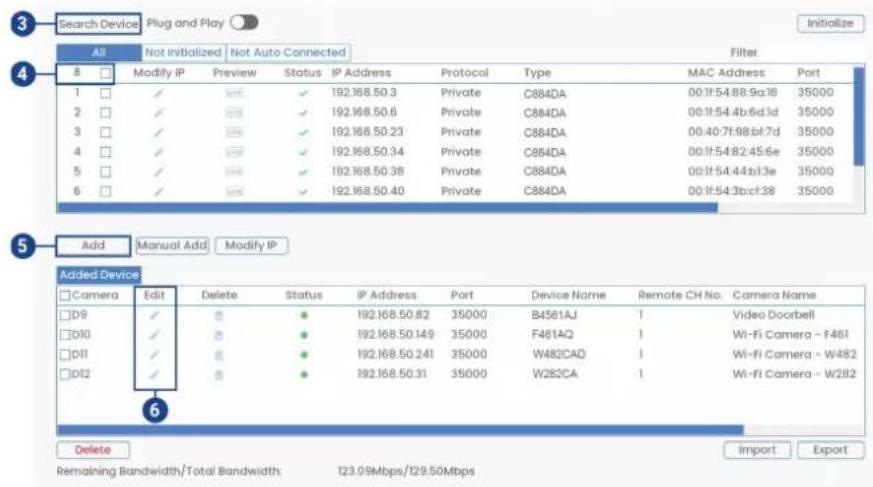Open live preview for 192.168.50.6
The width and height of the screenshot is (873, 487).
point(234,113)
